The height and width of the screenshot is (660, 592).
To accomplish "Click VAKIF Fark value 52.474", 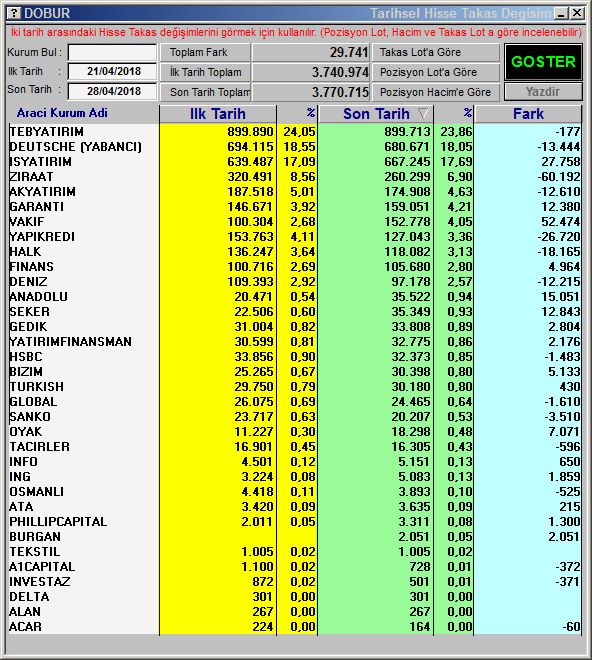I will click(x=561, y=222).
